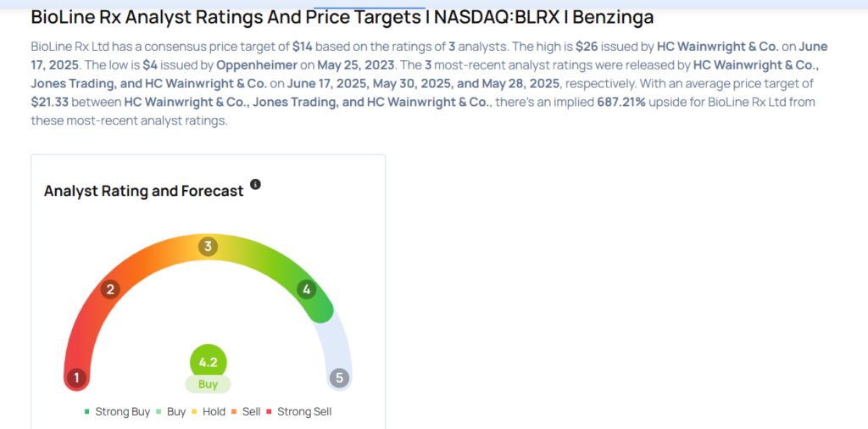
Task: Click gauge marker number 1
Action: point(77,377)
